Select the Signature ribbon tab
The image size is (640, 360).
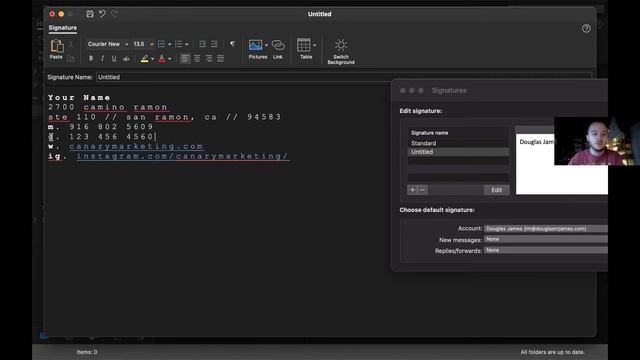(x=62, y=28)
